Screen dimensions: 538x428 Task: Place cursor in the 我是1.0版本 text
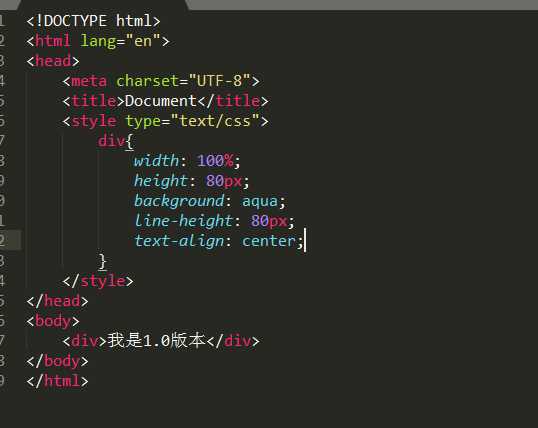pos(156,341)
